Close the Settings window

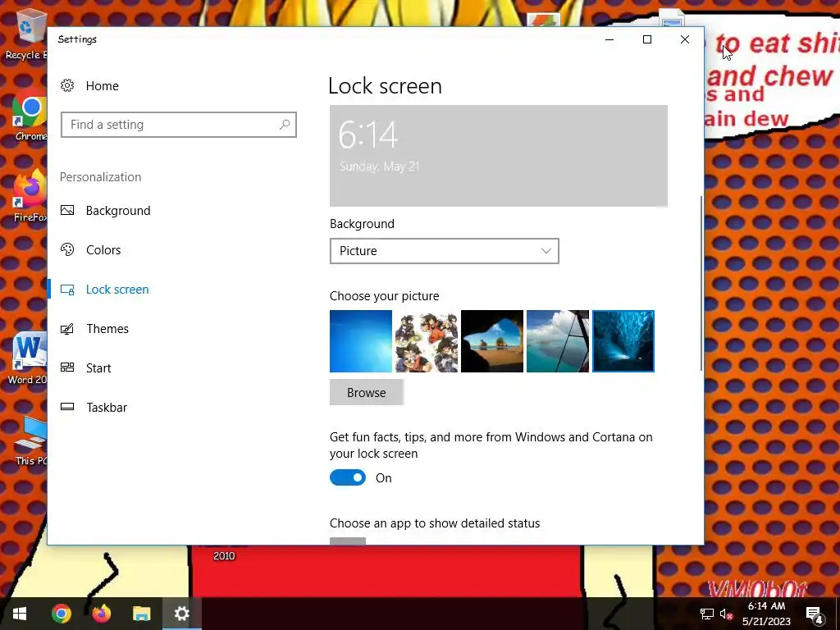click(x=685, y=39)
